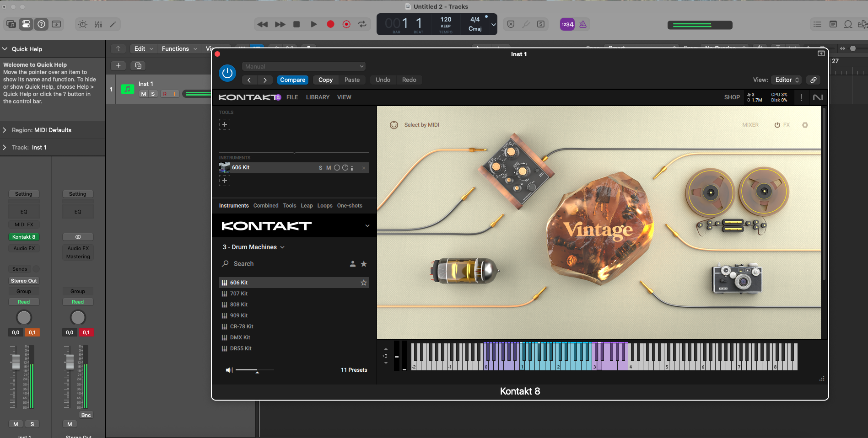Toggle preset preview speaker icon
868x438 pixels.
pyautogui.click(x=229, y=370)
